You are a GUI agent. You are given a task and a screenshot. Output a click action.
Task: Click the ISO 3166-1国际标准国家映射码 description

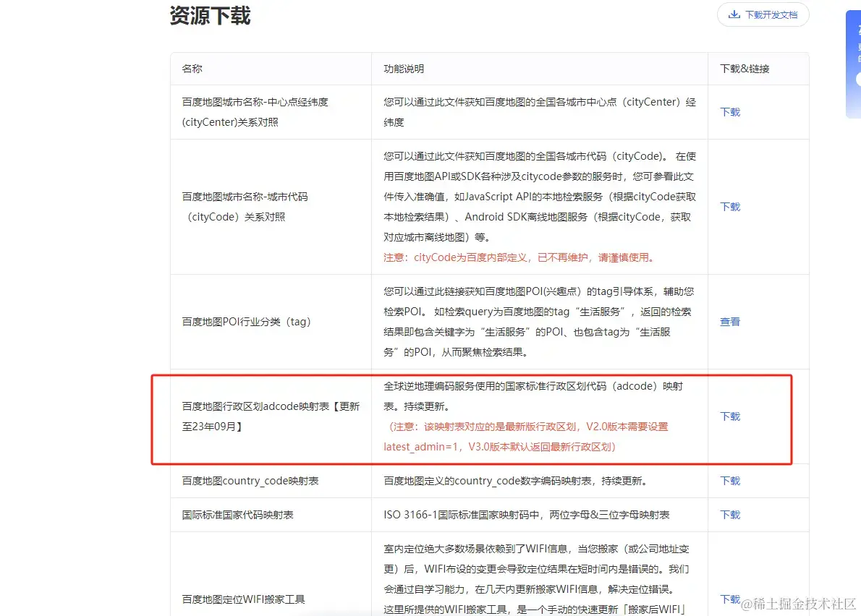[526, 515]
